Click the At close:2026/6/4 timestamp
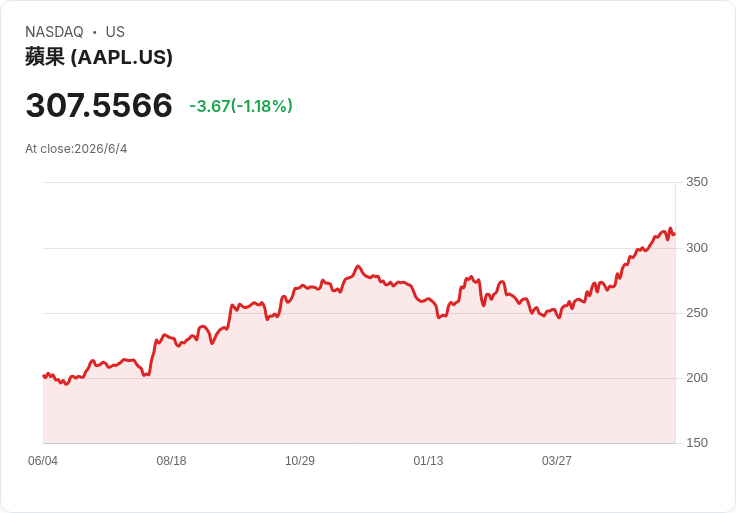Screen dimensions: 736x513 pos(76,149)
